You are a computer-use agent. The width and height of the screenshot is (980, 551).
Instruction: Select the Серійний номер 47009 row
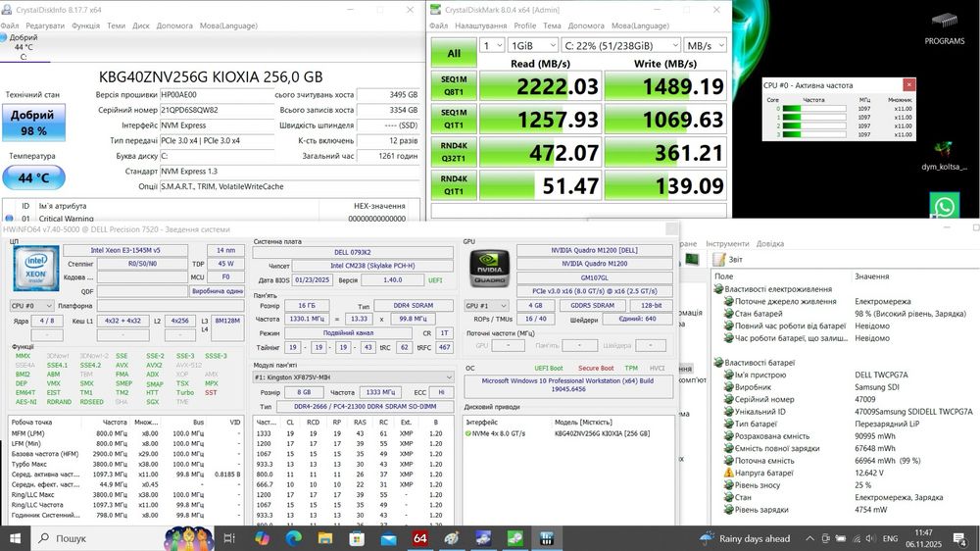pyautogui.click(x=844, y=399)
